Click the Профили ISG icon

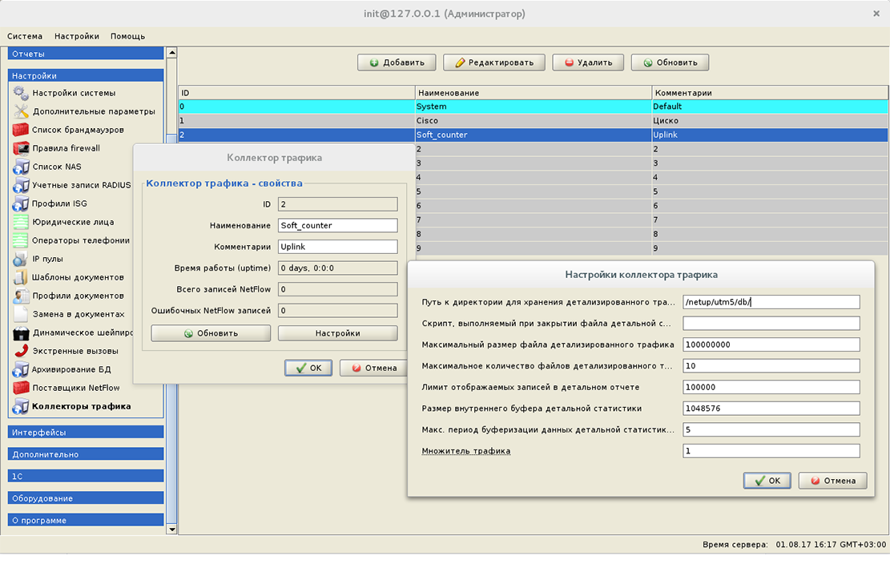tap(21, 203)
